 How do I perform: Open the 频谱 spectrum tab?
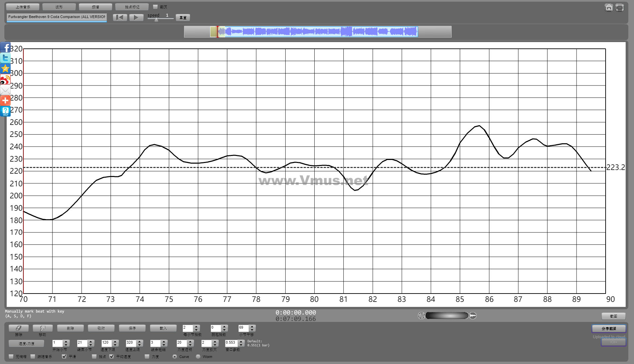point(95,7)
